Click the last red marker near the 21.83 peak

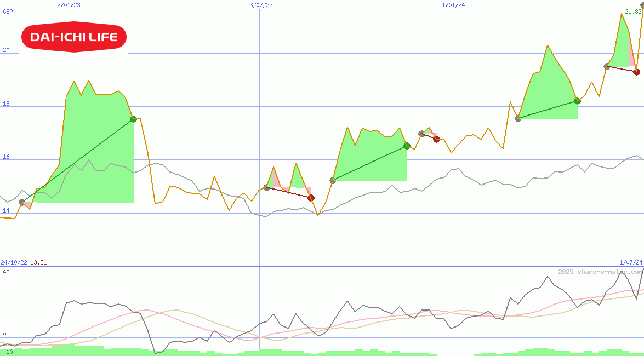click(636, 72)
